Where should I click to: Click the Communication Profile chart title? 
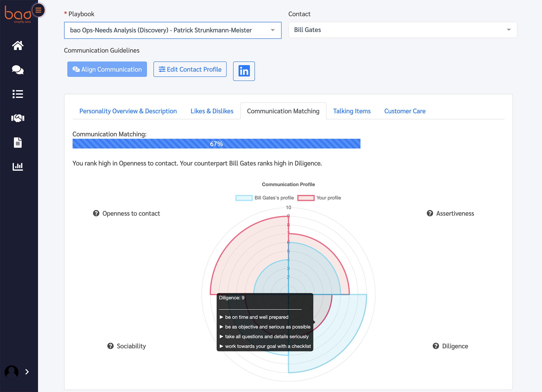tap(288, 184)
